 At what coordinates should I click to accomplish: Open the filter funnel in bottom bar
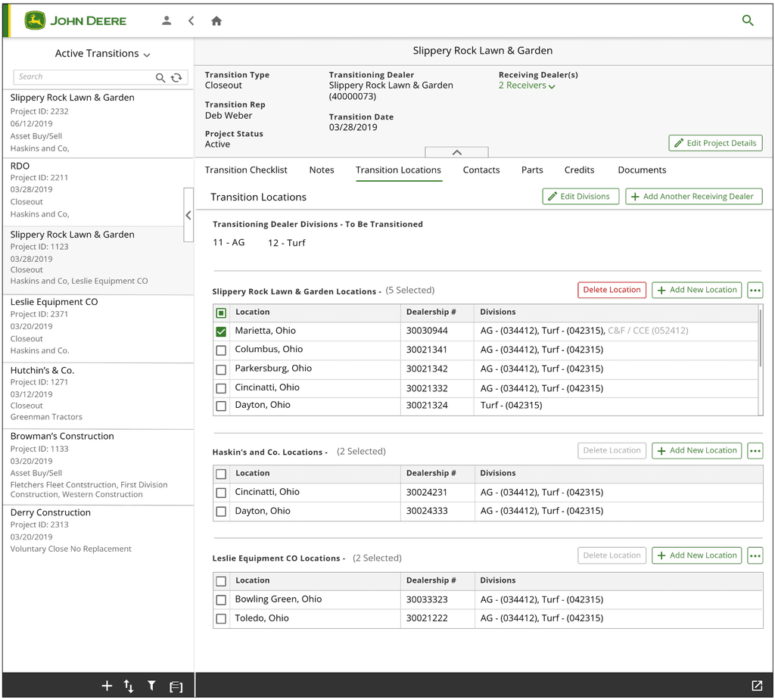point(151,686)
